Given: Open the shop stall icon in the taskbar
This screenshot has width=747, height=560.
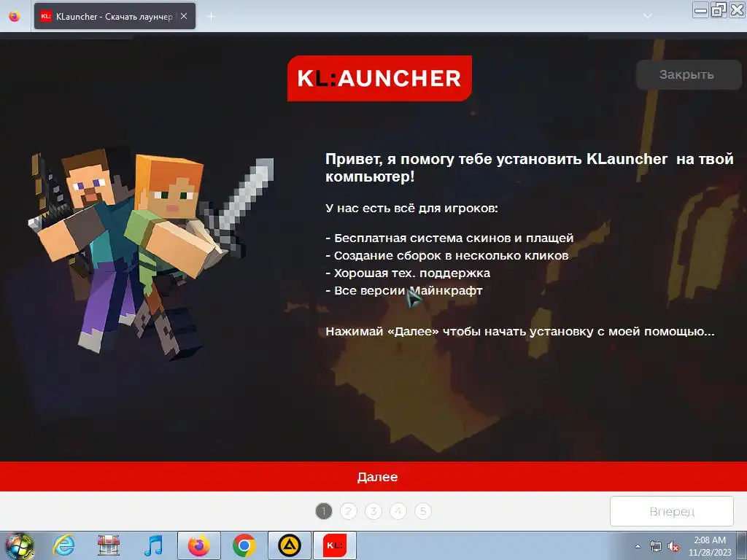Looking at the screenshot, I should click(x=108, y=545).
